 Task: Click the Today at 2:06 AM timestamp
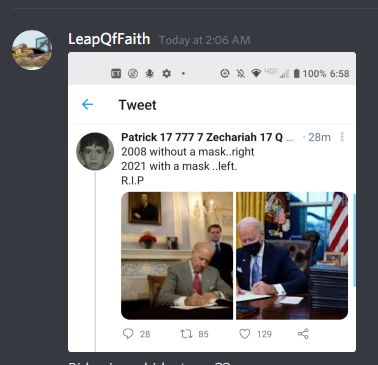[205, 40]
